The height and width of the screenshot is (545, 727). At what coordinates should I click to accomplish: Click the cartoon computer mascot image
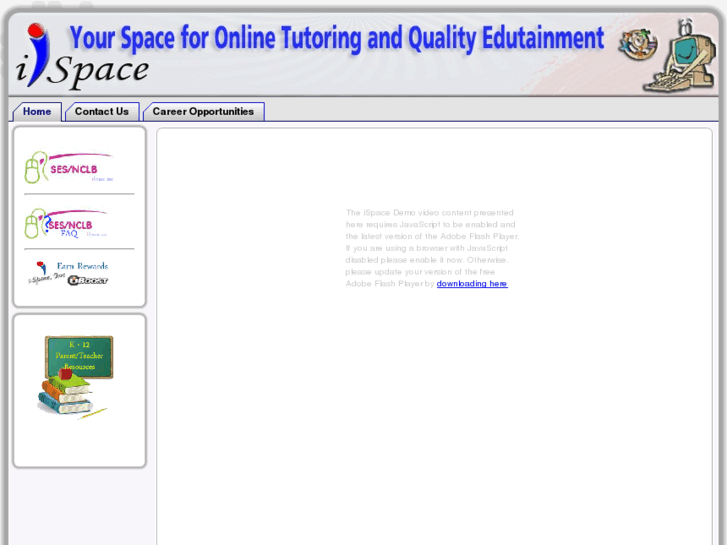(679, 56)
